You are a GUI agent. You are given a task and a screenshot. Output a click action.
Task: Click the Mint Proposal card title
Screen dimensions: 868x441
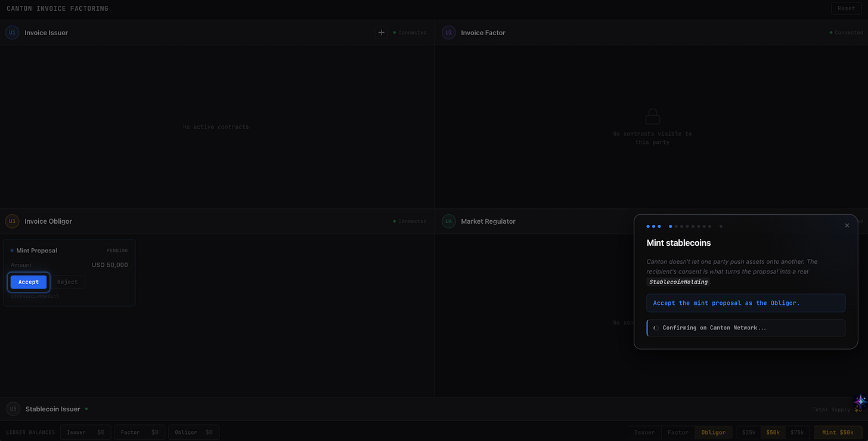coord(37,251)
